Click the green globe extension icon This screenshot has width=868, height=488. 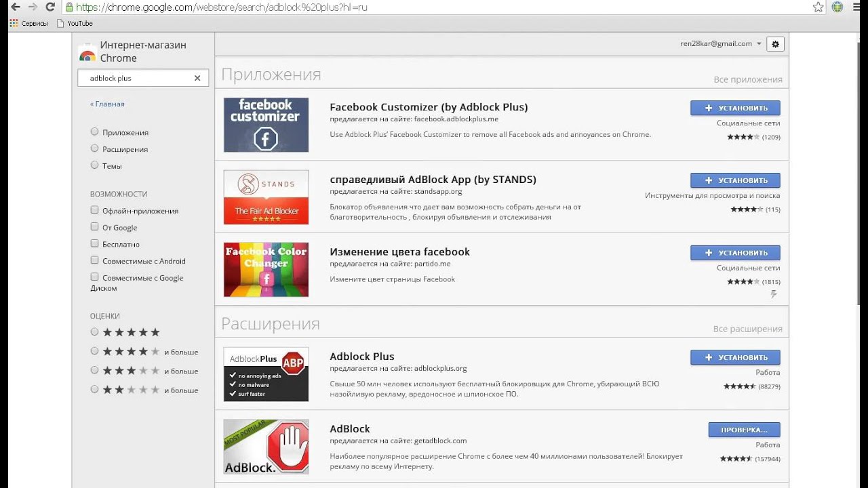(837, 7)
